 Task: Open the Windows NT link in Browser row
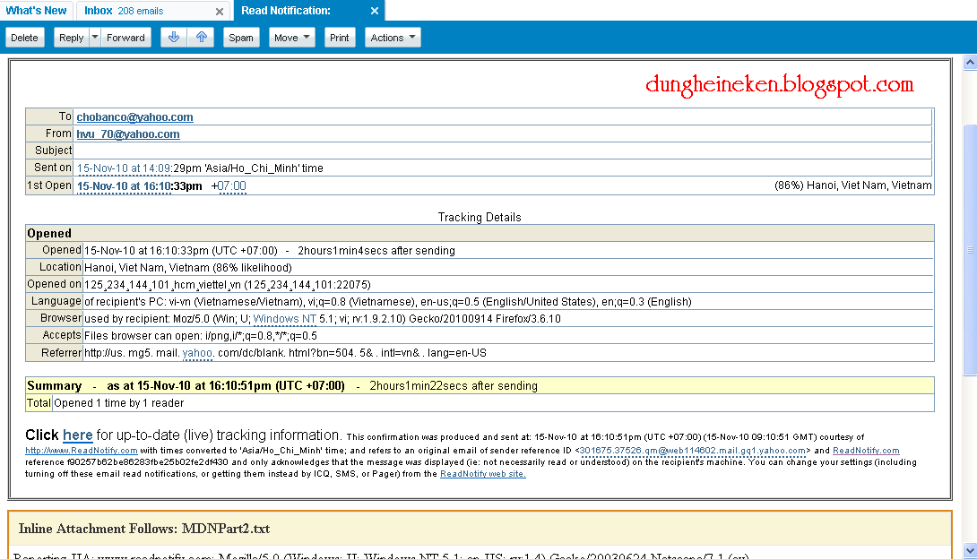coord(285,319)
